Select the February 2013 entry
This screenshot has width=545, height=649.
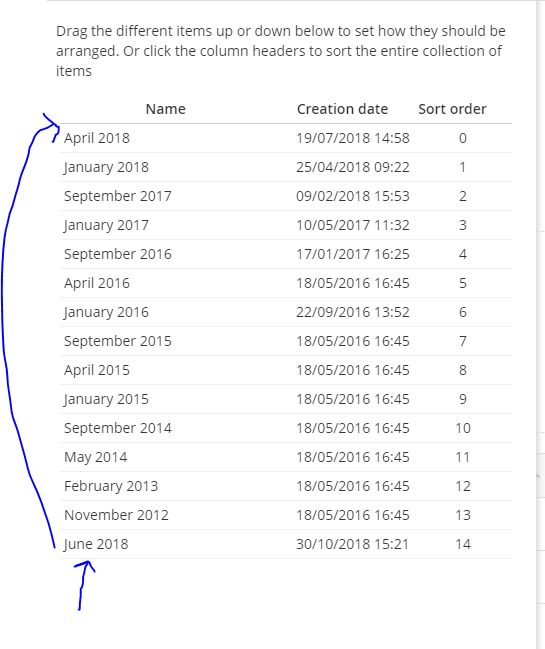286,486
